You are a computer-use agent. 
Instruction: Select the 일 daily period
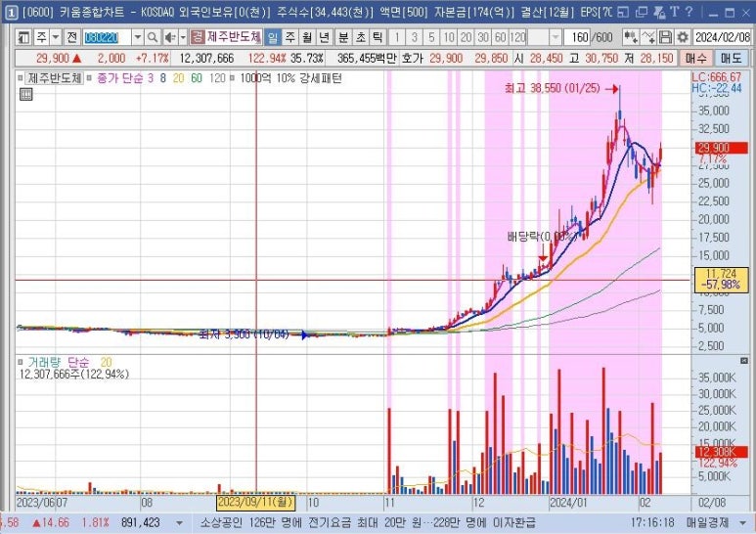point(273,37)
